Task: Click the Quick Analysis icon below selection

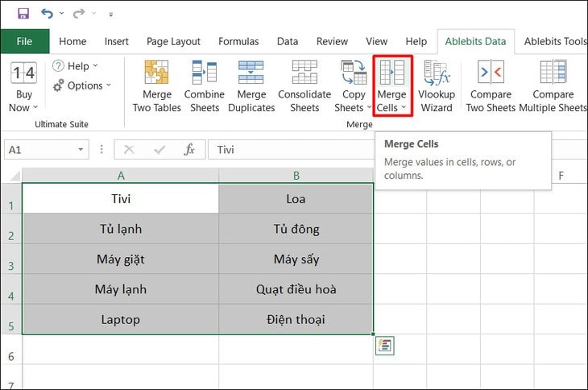Action: click(x=385, y=346)
